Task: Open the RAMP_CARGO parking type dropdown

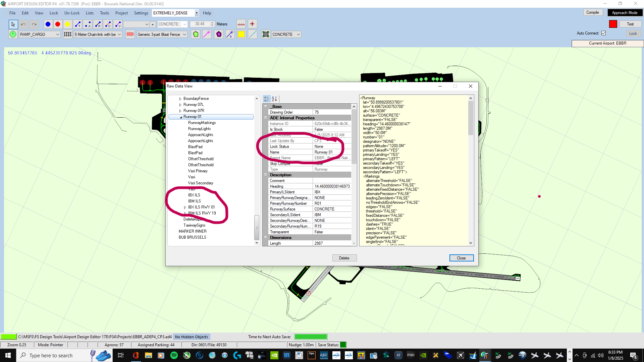Action: [x=57, y=35]
